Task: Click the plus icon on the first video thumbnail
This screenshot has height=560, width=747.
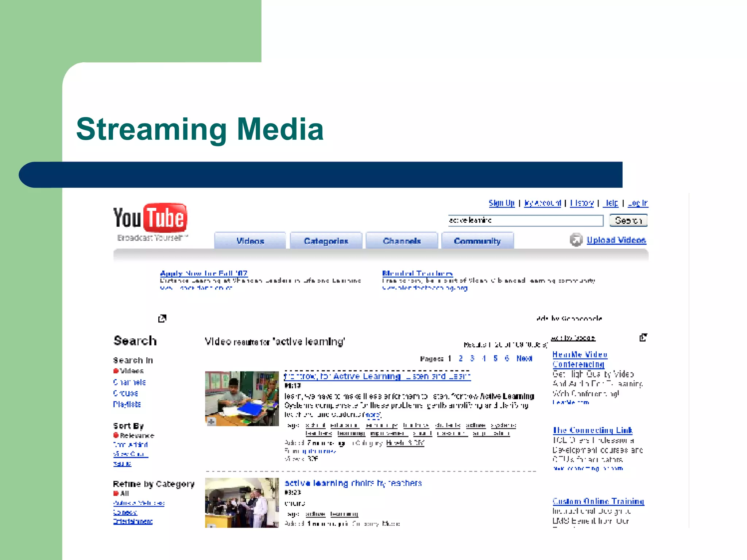Action: (211, 421)
